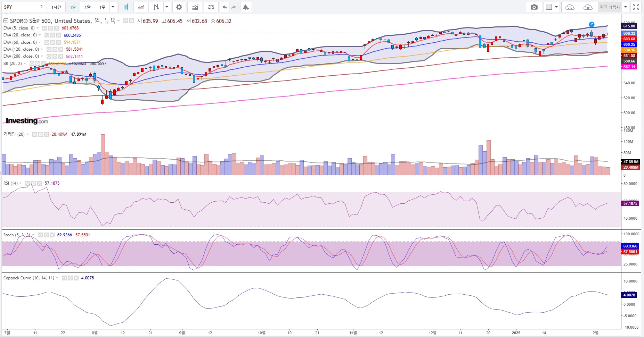644x337 pixels.
Task: Load chart layout via cloud download icon
Action: 570,7
